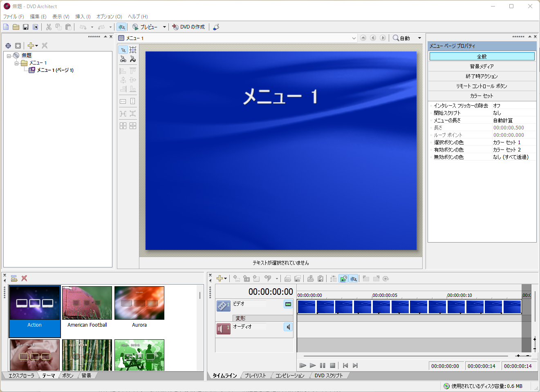Switch to the プレイリスト tab
This screenshot has width=540, height=392.
point(256,375)
